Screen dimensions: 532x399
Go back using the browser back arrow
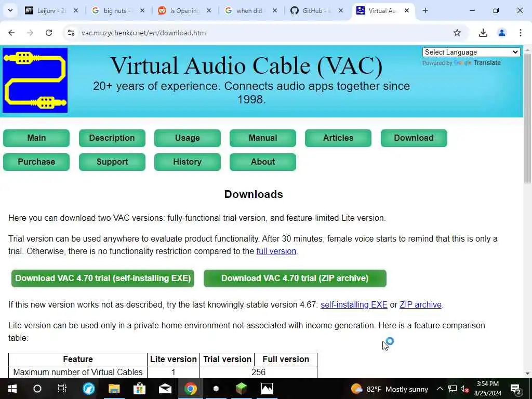point(11,33)
